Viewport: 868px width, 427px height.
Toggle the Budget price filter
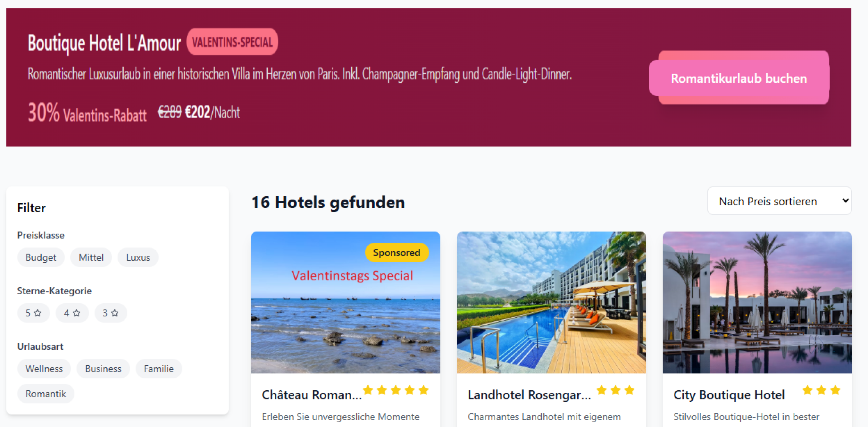point(41,257)
